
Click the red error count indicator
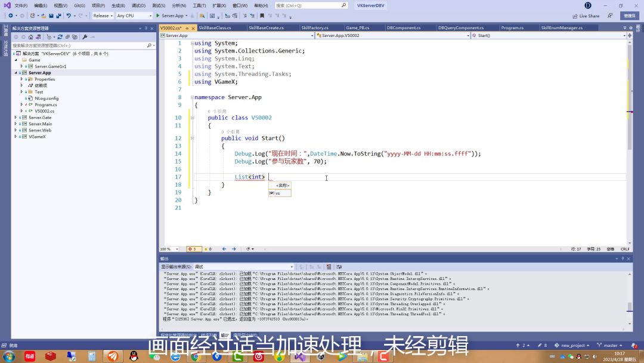[x=192, y=249]
